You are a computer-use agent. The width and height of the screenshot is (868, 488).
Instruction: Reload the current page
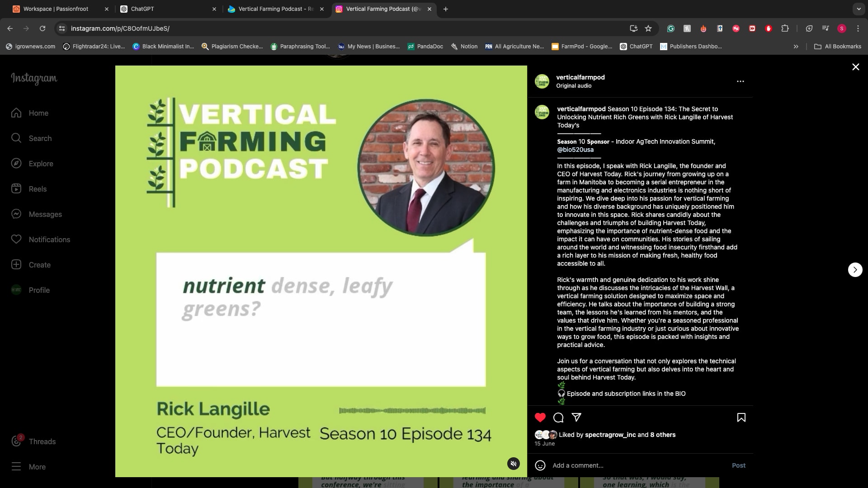point(42,28)
